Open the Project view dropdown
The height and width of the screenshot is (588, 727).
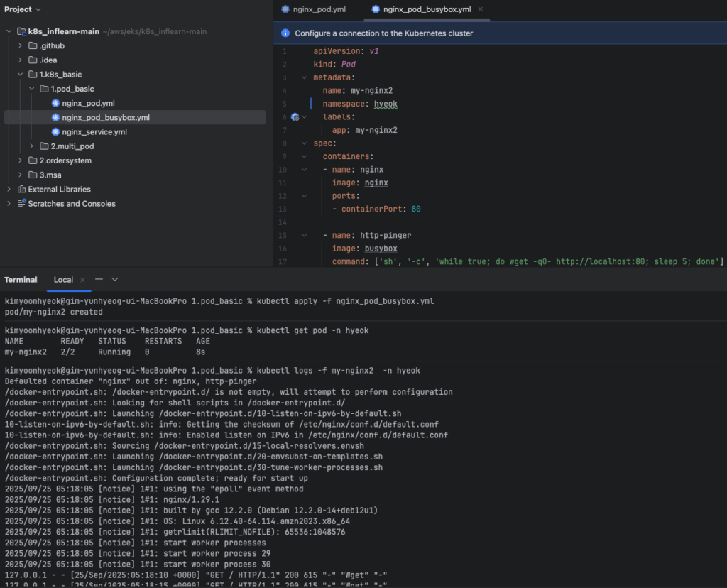[38, 9]
